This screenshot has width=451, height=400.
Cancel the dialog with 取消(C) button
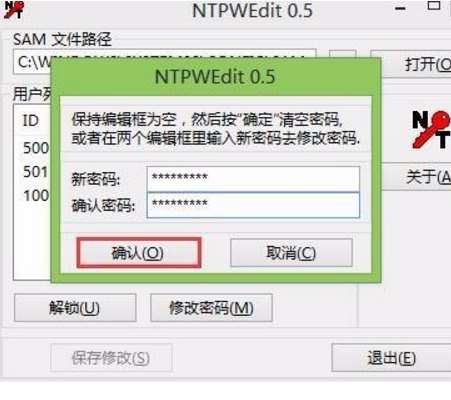point(291,253)
